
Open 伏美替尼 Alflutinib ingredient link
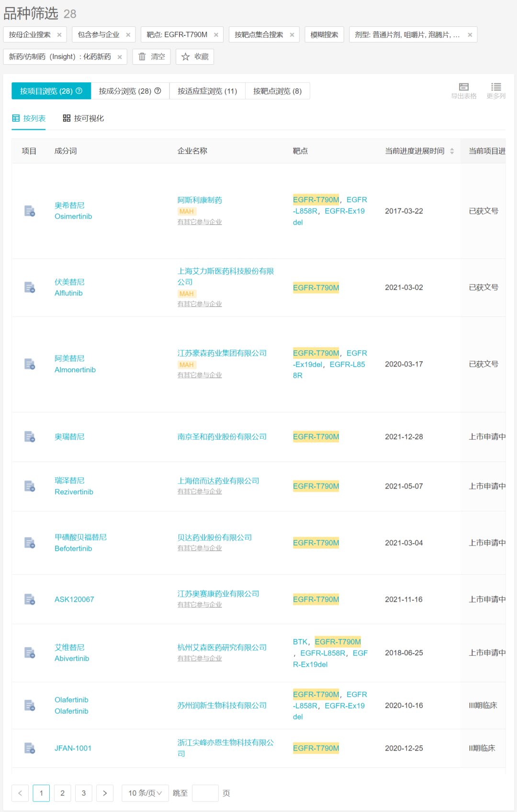pyautogui.click(x=69, y=287)
